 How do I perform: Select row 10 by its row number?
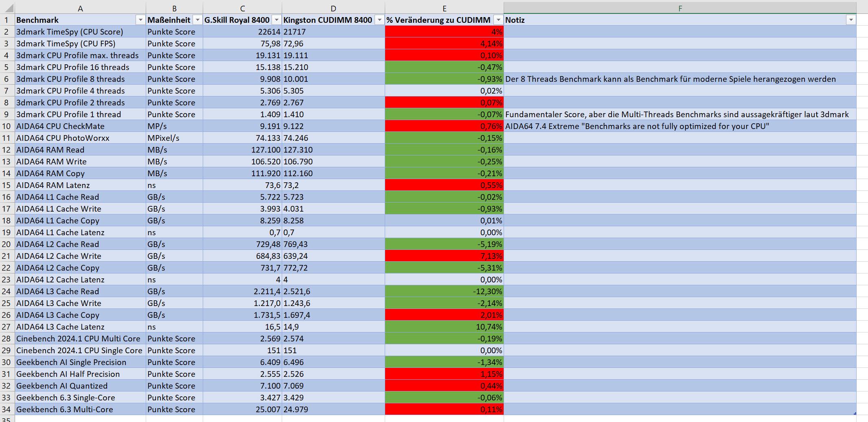[x=7, y=126]
